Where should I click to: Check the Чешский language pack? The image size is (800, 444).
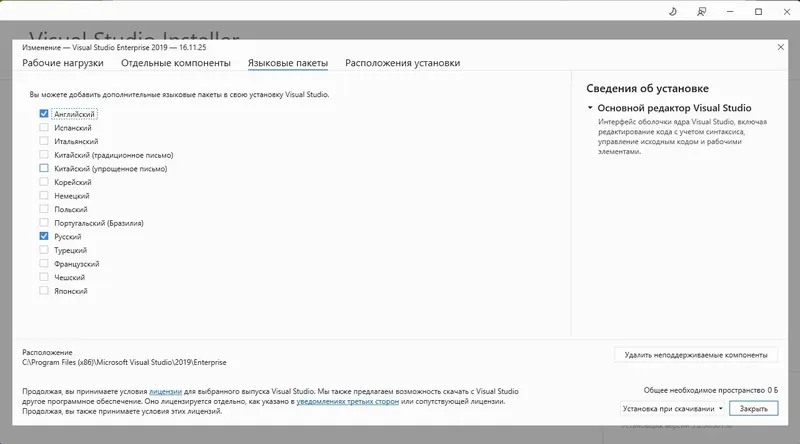coord(44,277)
